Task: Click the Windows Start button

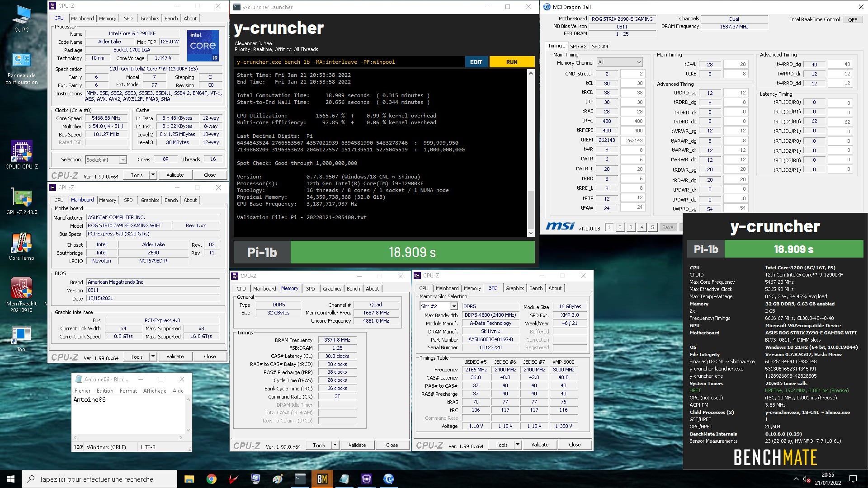Action: pos(11,479)
